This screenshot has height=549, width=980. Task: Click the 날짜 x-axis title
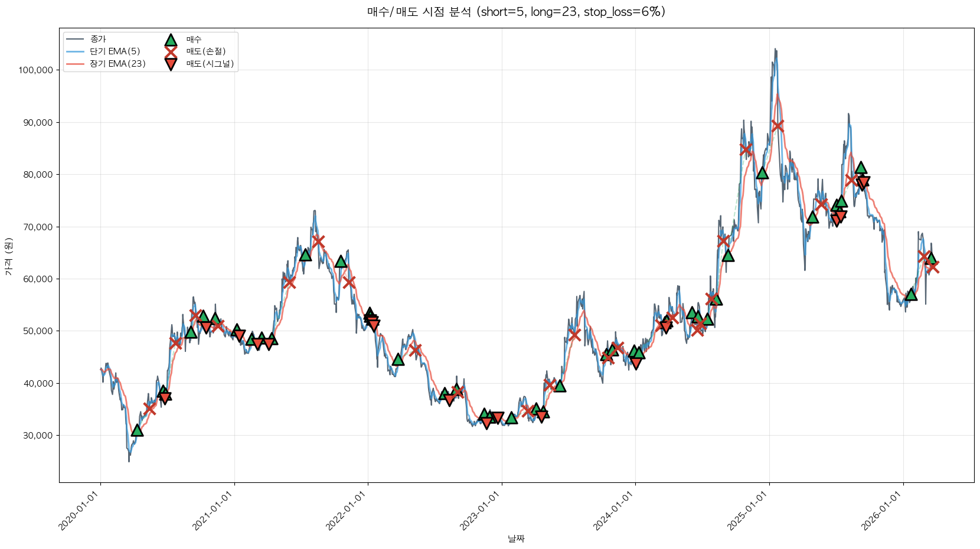click(516, 538)
